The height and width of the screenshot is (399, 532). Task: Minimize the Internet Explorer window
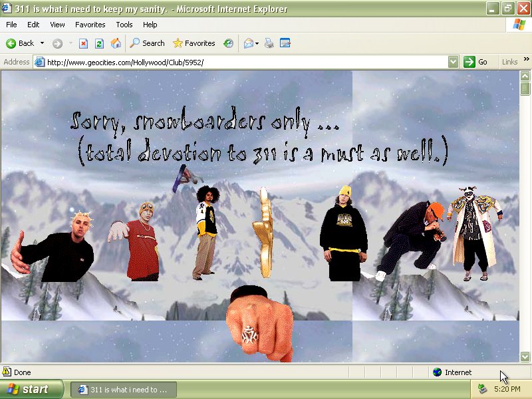click(492, 9)
